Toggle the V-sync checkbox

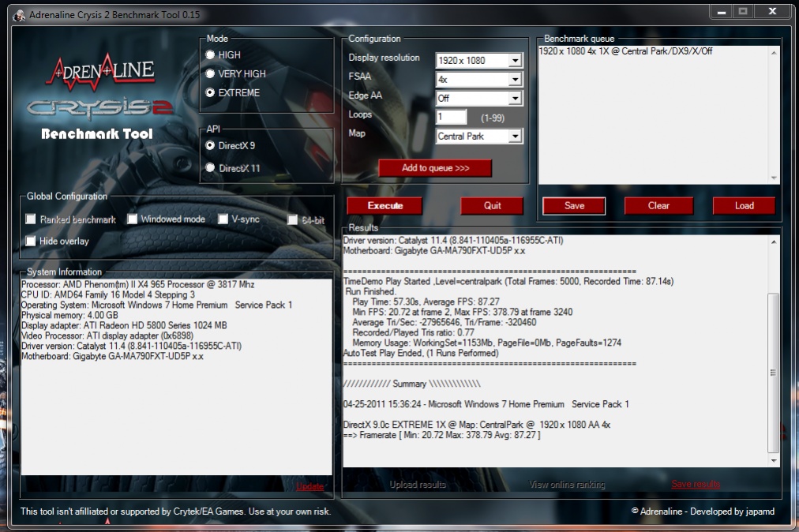pos(223,219)
